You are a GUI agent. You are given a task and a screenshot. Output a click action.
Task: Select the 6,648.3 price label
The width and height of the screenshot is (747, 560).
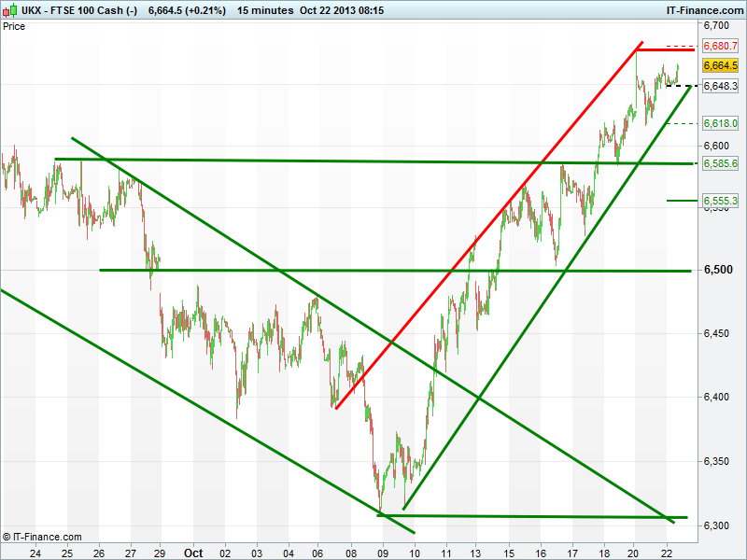coord(720,86)
